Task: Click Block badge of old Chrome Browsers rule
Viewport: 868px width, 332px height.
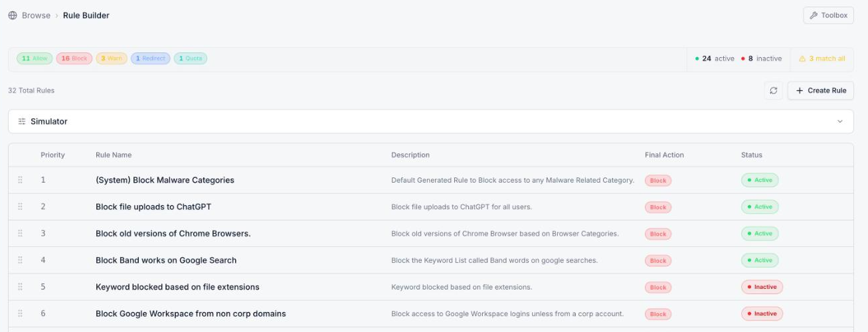Action: [x=658, y=234]
